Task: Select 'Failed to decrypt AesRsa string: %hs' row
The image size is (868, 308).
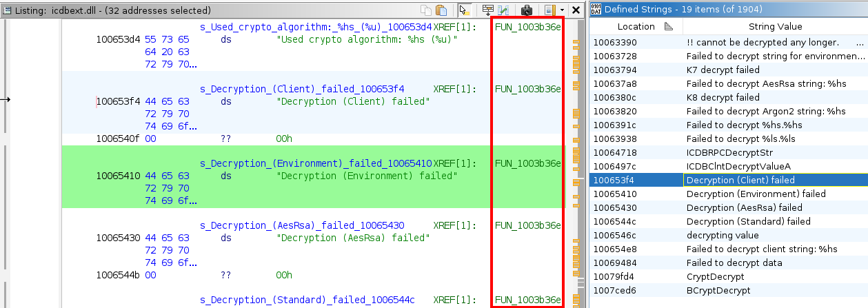Action: coord(728,83)
